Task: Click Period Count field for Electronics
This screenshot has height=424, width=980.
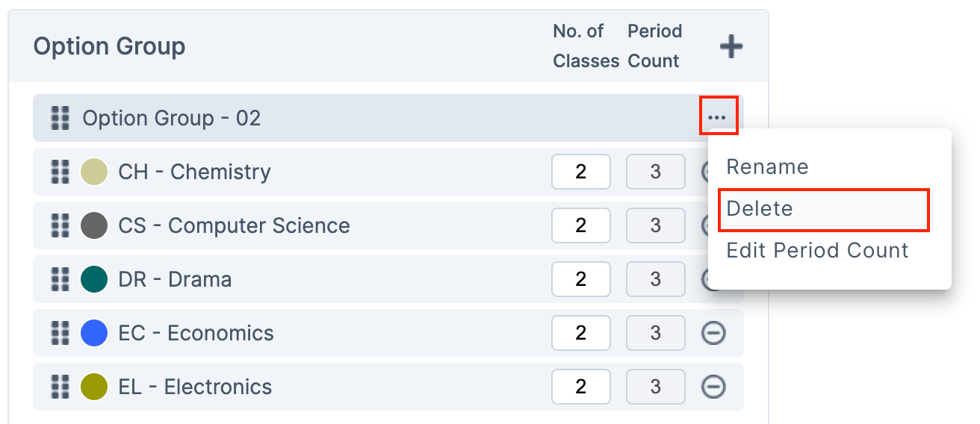Action: click(655, 387)
